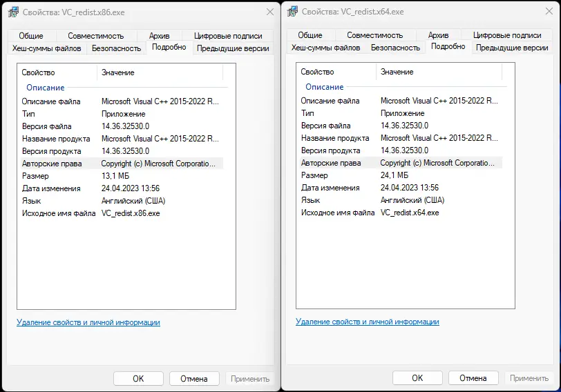The width and height of the screenshot is (561, 392).
Task: Show Предыдущие версии tab in x64 window
Action: (x=512, y=48)
